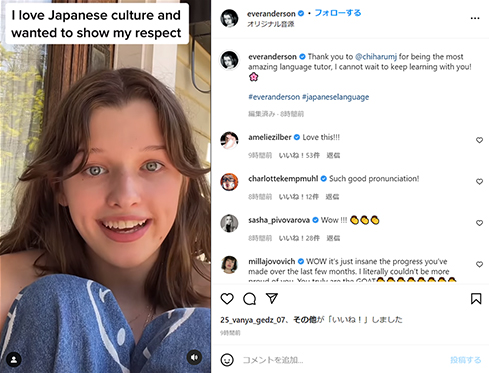Save the post with the bookmark icon
The image size is (490, 373).
click(x=476, y=299)
